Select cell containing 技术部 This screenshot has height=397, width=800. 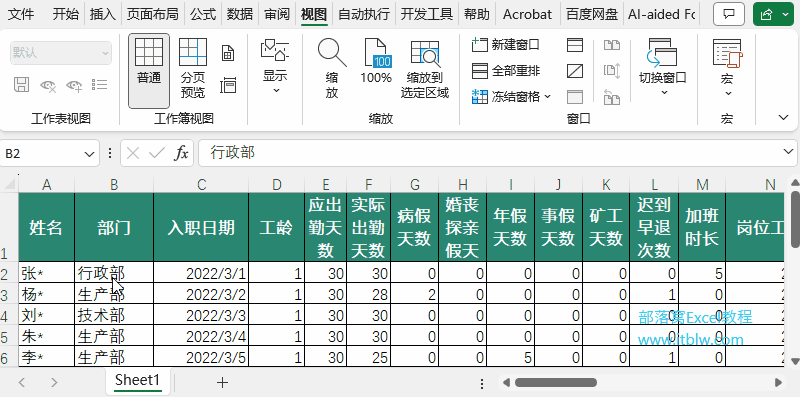pyautogui.click(x=114, y=315)
